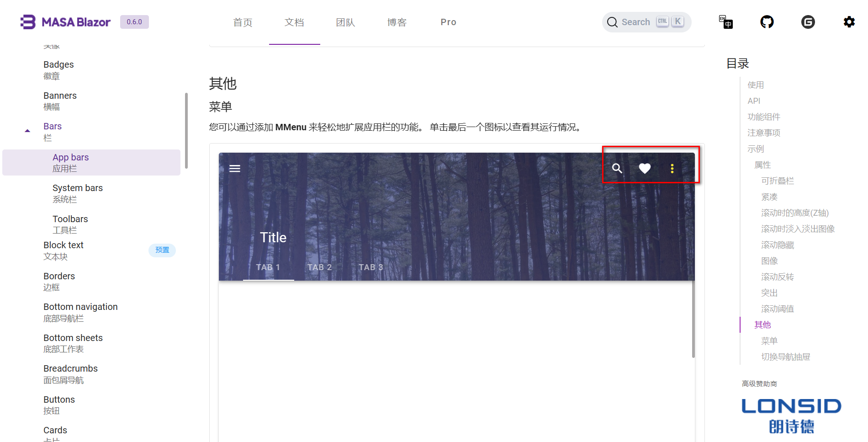Click the heart icon in the demo toolbar
The width and height of the screenshot is (868, 442).
coord(645,168)
